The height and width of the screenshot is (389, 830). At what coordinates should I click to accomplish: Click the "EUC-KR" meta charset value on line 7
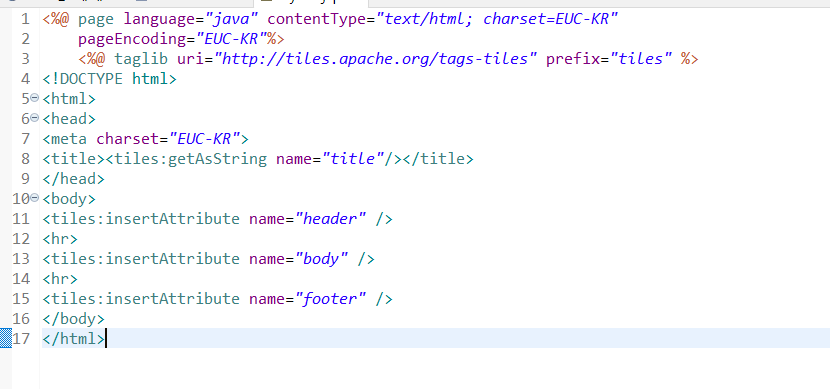click(204, 139)
